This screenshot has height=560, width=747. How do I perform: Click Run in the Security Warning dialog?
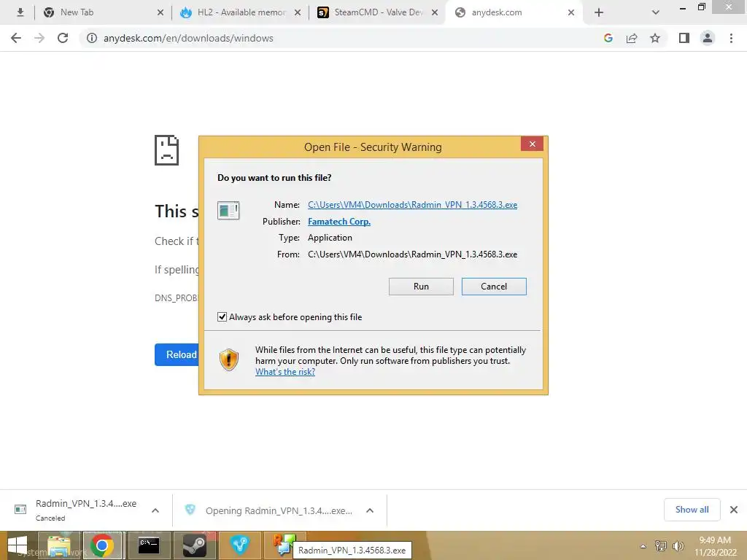pos(421,286)
